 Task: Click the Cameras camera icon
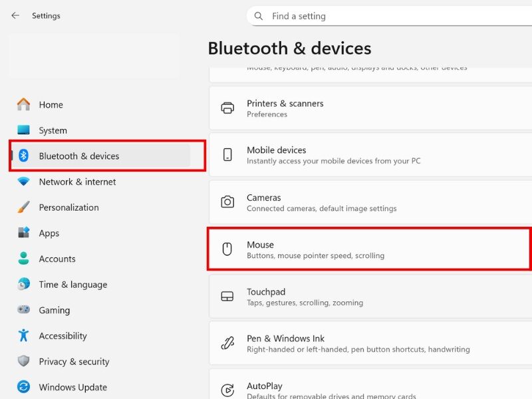(x=227, y=202)
